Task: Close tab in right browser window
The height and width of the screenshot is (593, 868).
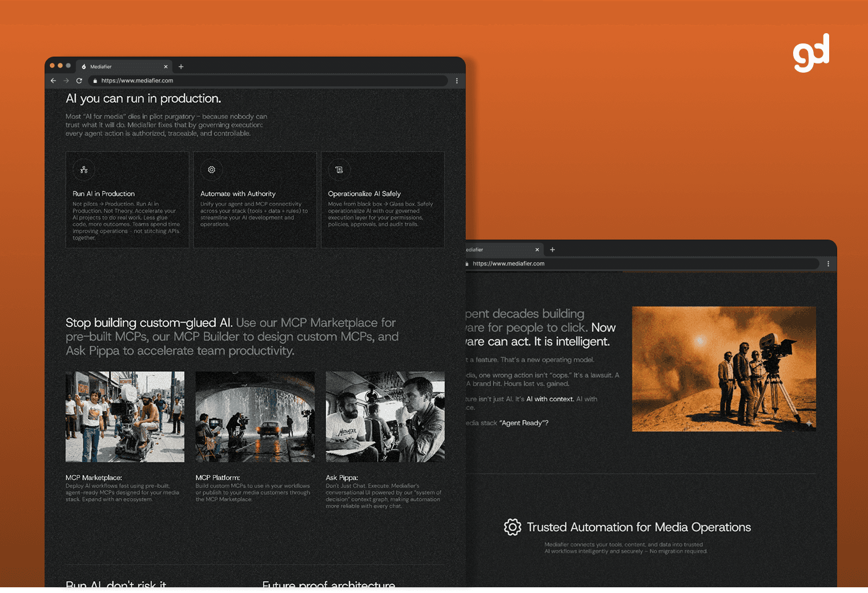Action: [x=537, y=249]
